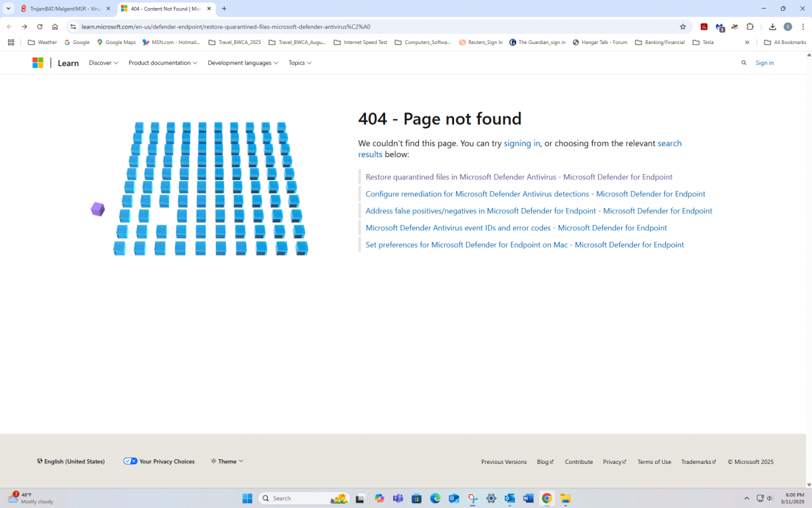Open Set preferences for Defender on Mac link
The height and width of the screenshot is (508, 812).
click(524, 245)
